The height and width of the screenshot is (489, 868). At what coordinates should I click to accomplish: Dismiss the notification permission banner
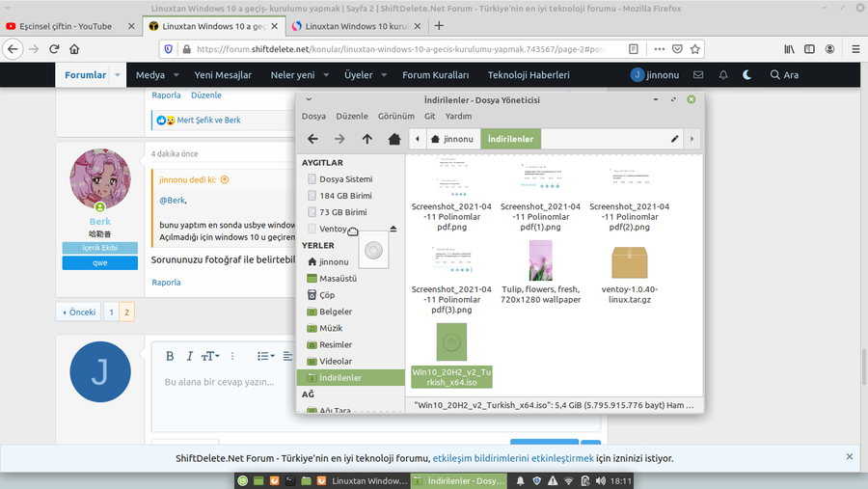click(849, 457)
